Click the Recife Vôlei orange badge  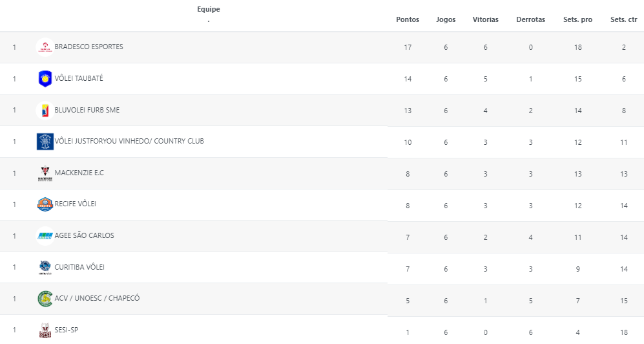point(45,204)
